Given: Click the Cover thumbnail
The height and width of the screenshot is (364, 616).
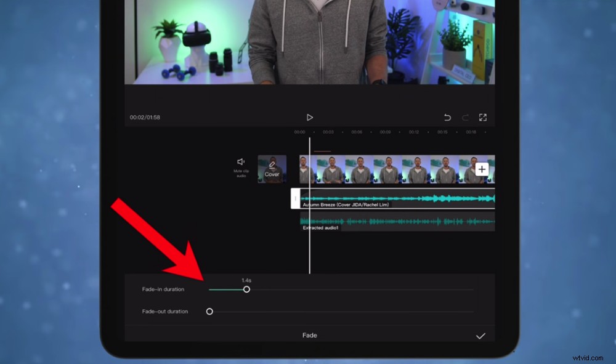Looking at the screenshot, I should (x=271, y=169).
